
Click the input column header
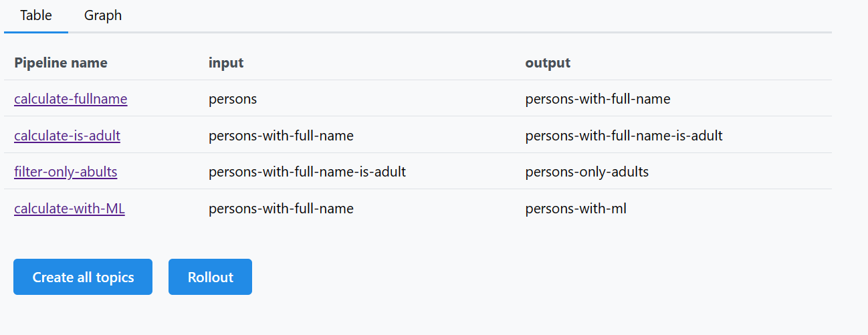226,63
